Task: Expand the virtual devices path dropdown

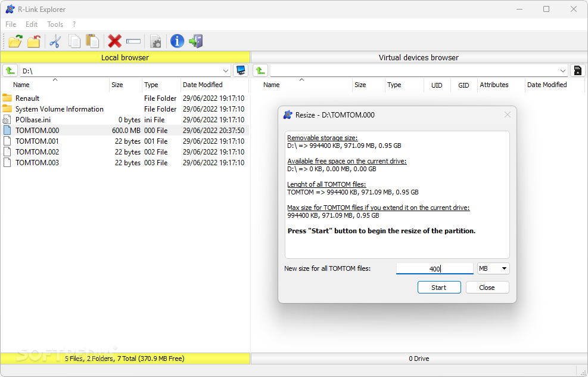Action: [562, 70]
